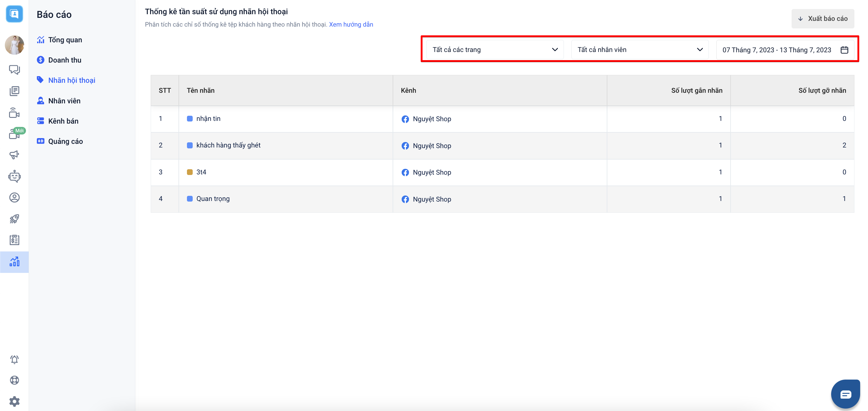Click the settings gear icon
Image resolution: width=868 pixels, height=411 pixels.
coord(14,401)
